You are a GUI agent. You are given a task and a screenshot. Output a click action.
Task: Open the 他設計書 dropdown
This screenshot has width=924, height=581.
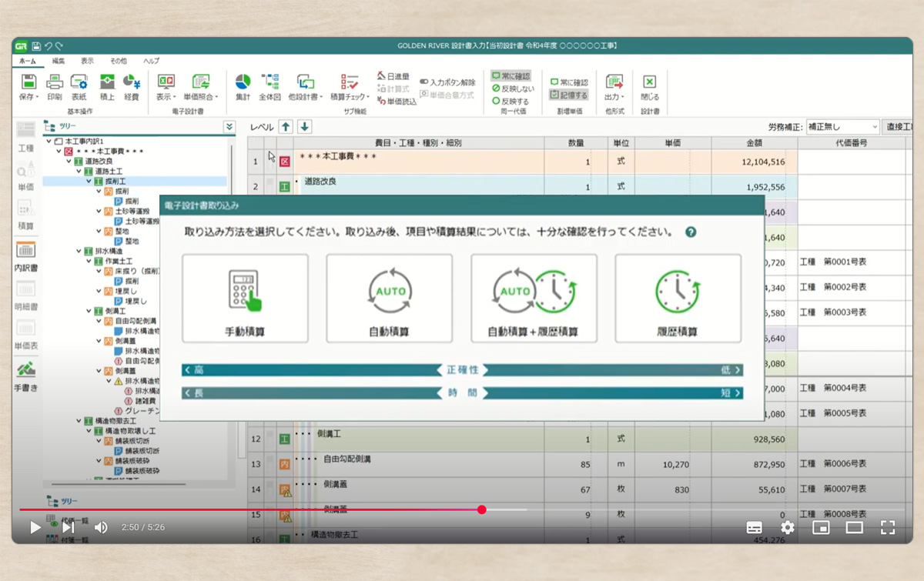coord(306,87)
